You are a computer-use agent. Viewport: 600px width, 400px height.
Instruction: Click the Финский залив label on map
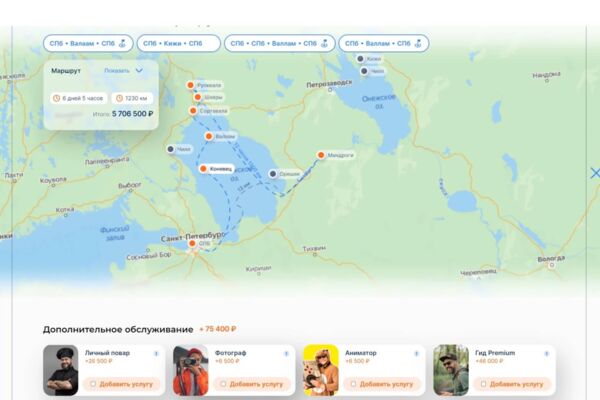tap(114, 233)
